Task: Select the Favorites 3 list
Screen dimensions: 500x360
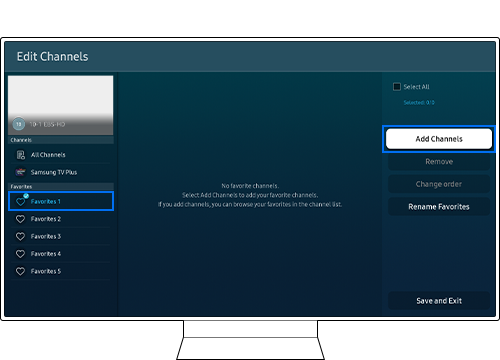Action: pyautogui.click(x=61, y=236)
